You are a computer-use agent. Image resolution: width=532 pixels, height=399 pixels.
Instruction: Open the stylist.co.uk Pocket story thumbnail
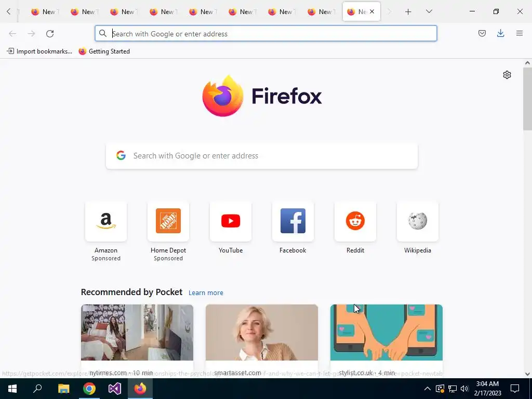387,332
